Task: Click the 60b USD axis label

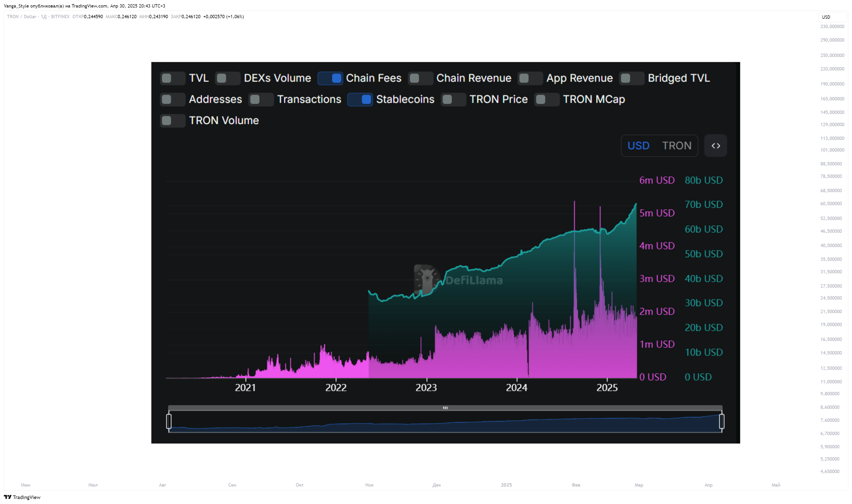Action: click(703, 229)
